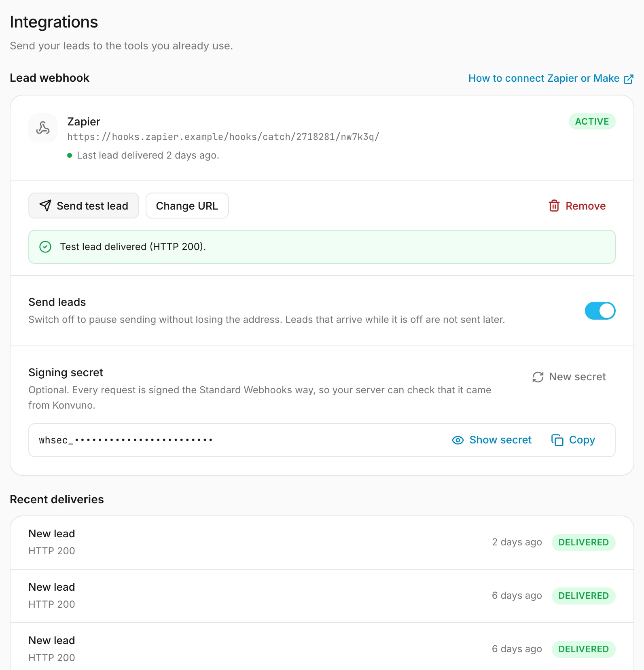
Task: Click the Zapier webhook URL text
Action: [223, 137]
